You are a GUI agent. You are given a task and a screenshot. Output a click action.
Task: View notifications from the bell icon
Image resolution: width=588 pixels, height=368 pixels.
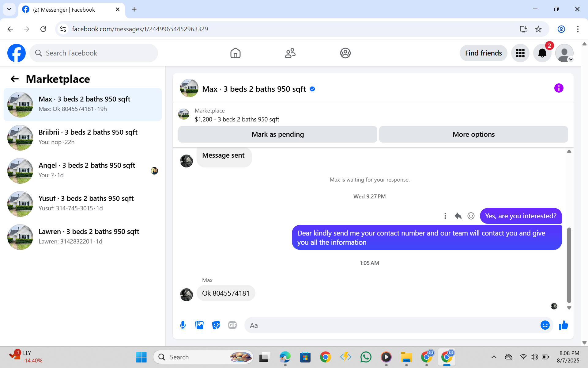click(542, 53)
